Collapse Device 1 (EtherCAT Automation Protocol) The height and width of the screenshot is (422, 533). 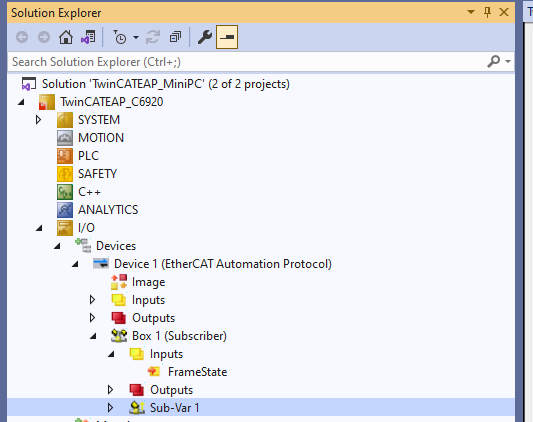coord(75,264)
